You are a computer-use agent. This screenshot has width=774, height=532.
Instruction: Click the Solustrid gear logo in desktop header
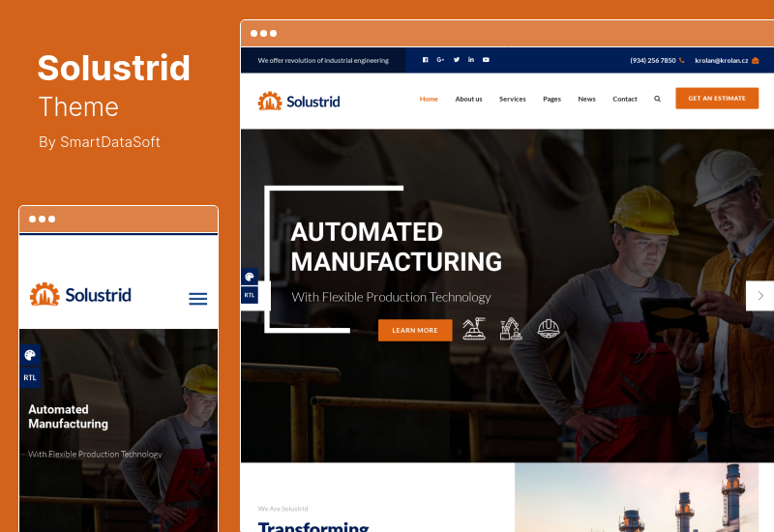(270, 102)
